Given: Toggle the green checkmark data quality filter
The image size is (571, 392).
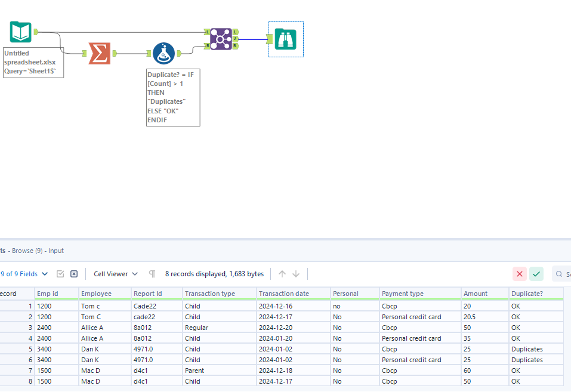Looking at the screenshot, I should (536, 273).
